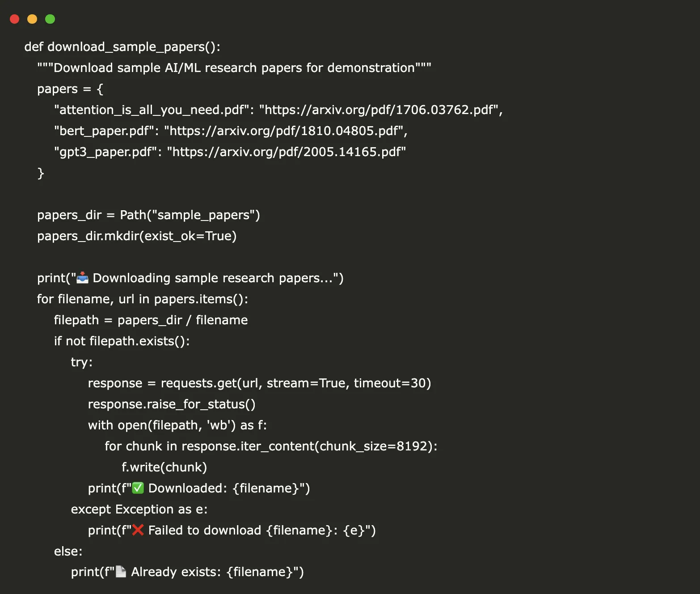Image resolution: width=700 pixels, height=594 pixels.
Task: Click the red close window button
Action: [x=15, y=19]
